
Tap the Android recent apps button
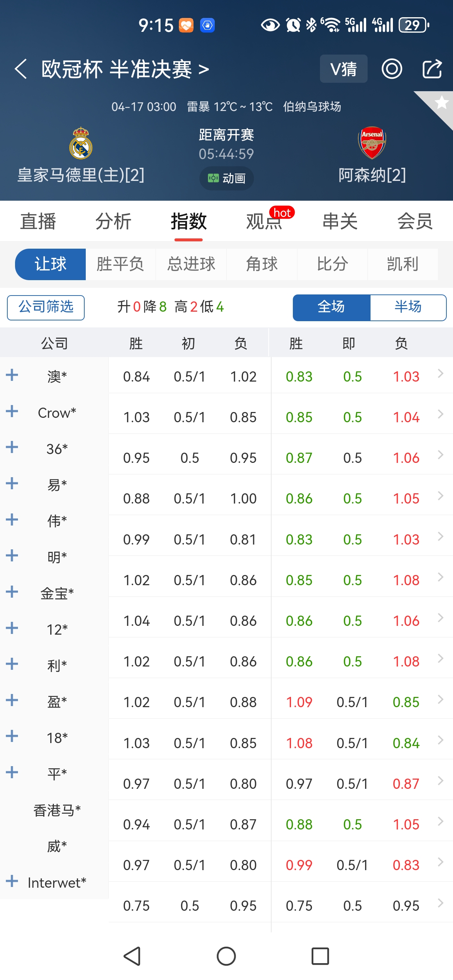320,956
